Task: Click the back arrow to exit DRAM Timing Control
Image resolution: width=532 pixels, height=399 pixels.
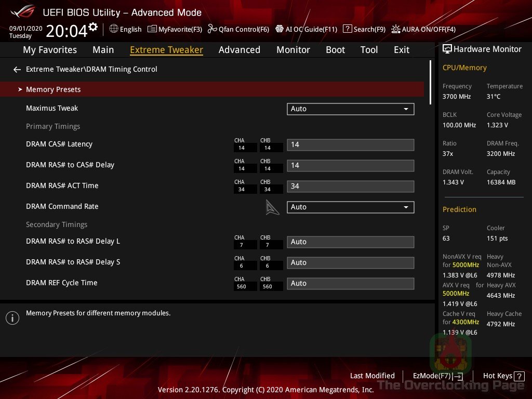Action: [x=17, y=69]
